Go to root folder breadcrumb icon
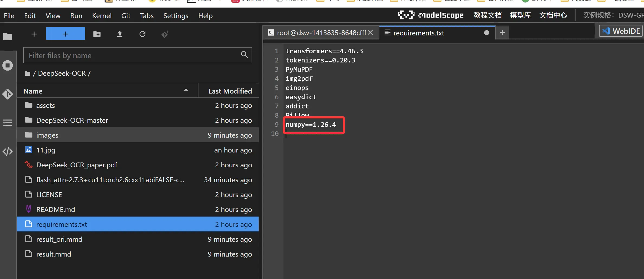The width and height of the screenshot is (644, 279). 28,74
